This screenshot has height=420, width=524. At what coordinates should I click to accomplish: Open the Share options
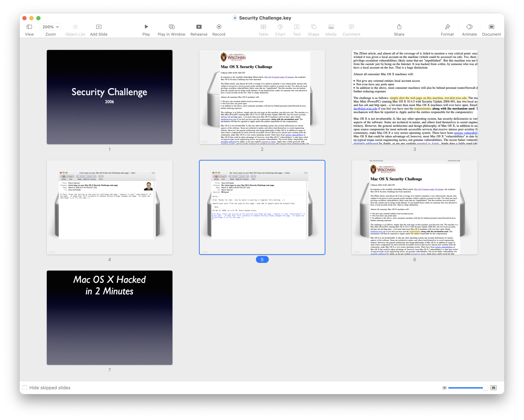pyautogui.click(x=399, y=29)
